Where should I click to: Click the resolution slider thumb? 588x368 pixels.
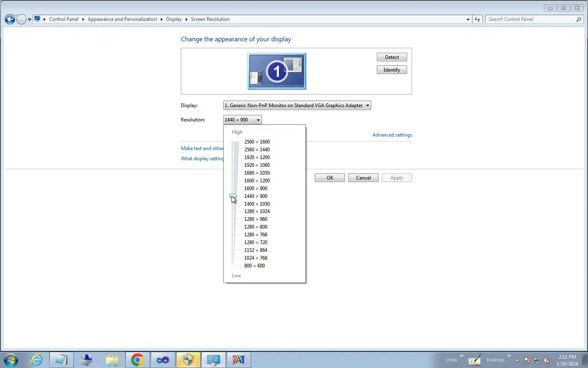click(233, 197)
